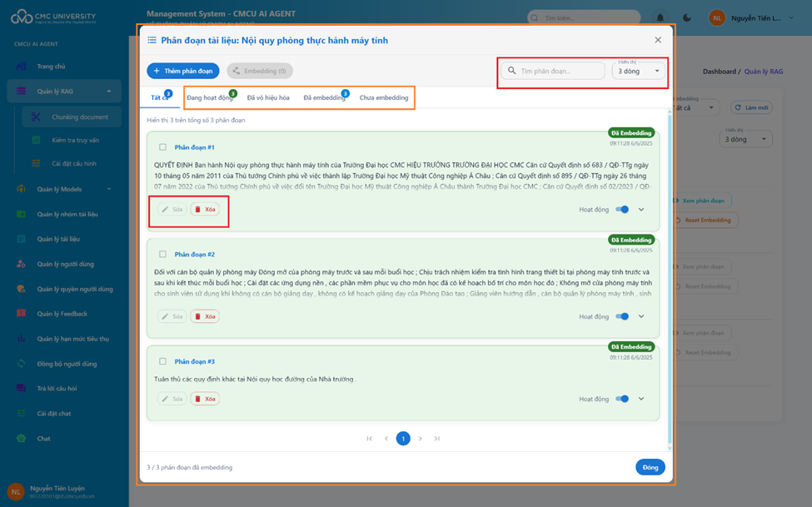Click the Thêm phân đoạn button
Image resolution: width=812 pixels, height=507 pixels.
(183, 72)
